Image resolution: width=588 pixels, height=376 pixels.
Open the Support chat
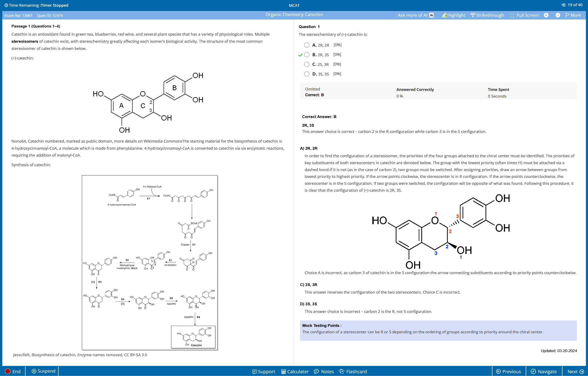tap(264, 372)
